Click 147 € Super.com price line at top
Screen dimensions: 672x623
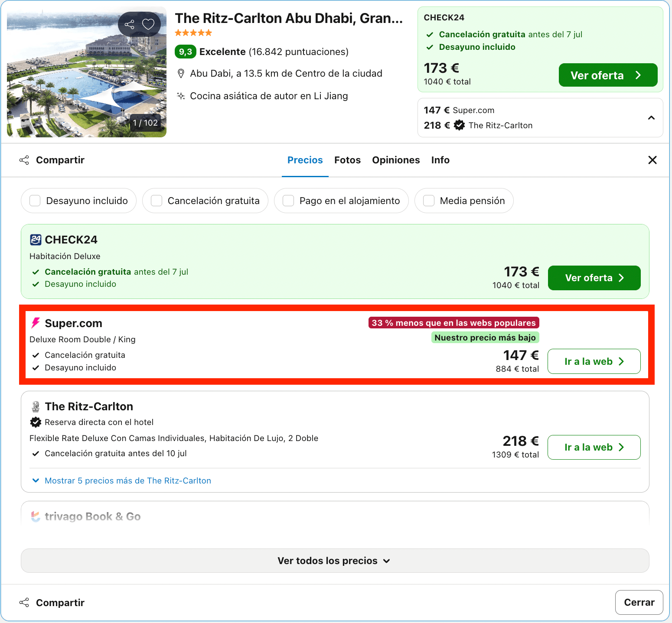[459, 110]
